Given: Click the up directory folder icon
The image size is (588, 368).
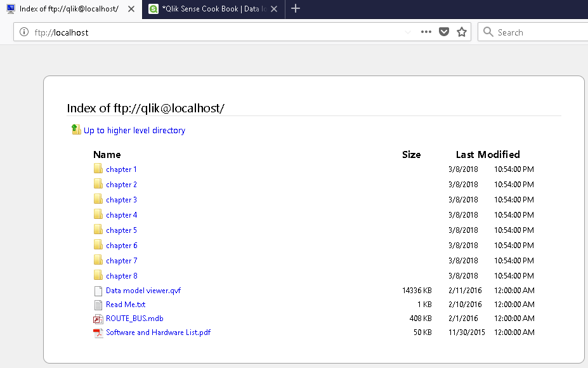Looking at the screenshot, I should tap(76, 129).
